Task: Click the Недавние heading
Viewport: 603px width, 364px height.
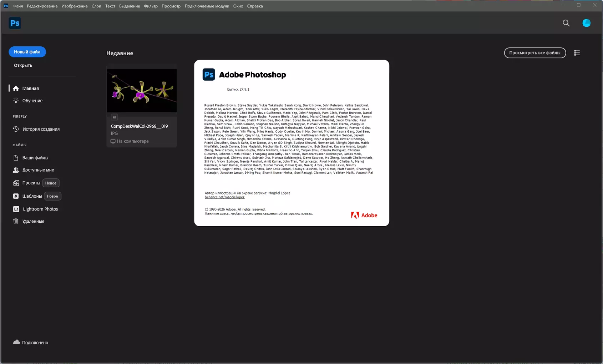Action: pos(120,53)
